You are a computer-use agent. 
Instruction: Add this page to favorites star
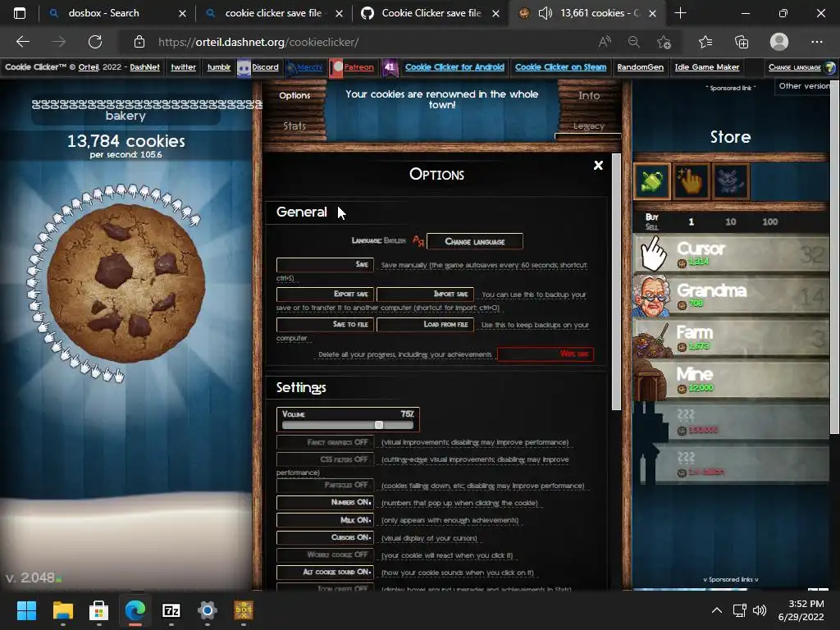(664, 42)
